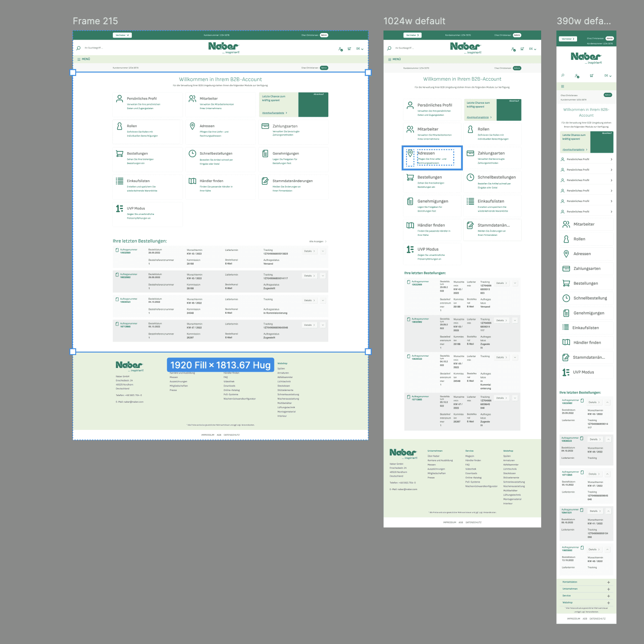Select the Adressen card in the 1024w frame
Viewport: 644px width, 644px height.
[x=432, y=158]
